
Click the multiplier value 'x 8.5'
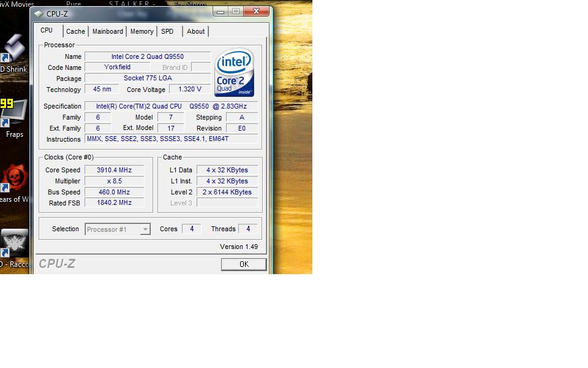(115, 181)
